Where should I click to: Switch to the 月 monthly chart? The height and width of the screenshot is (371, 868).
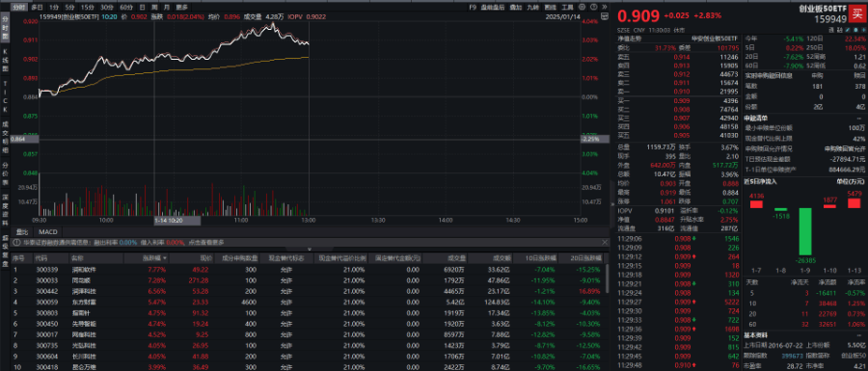click(x=167, y=8)
